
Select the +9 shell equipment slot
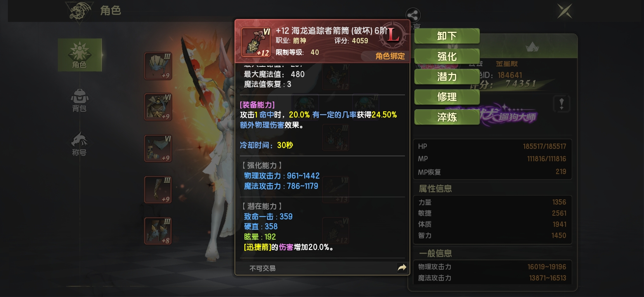[158, 66]
